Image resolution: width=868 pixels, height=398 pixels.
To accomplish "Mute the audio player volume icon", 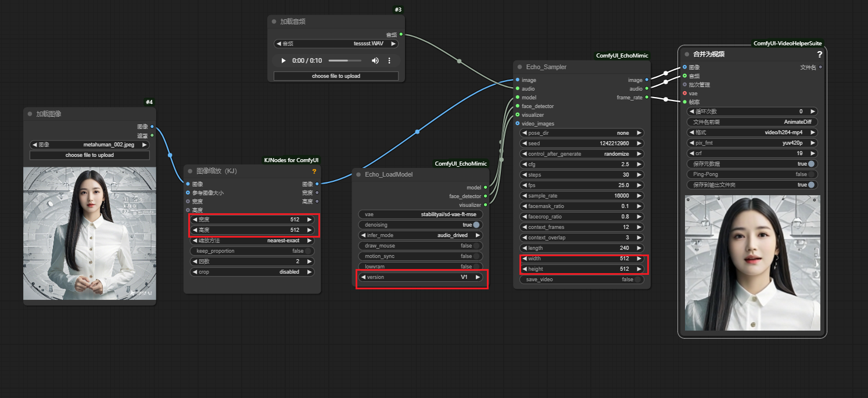I will 375,60.
